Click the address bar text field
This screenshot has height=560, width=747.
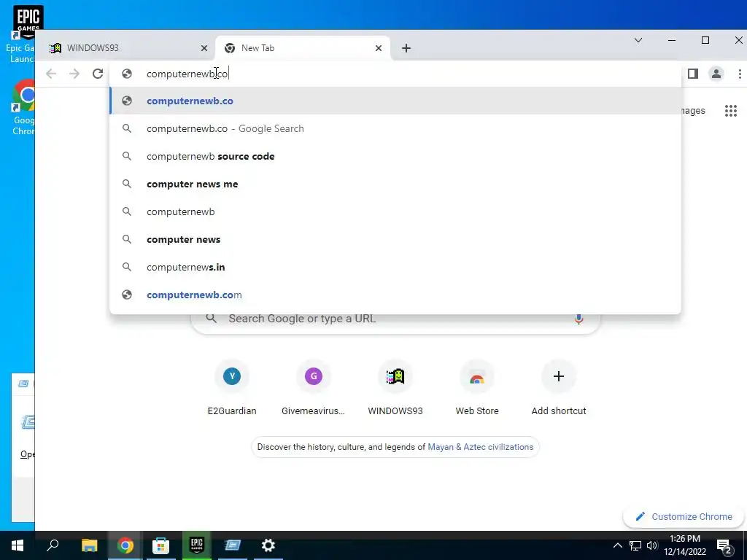(x=395, y=74)
